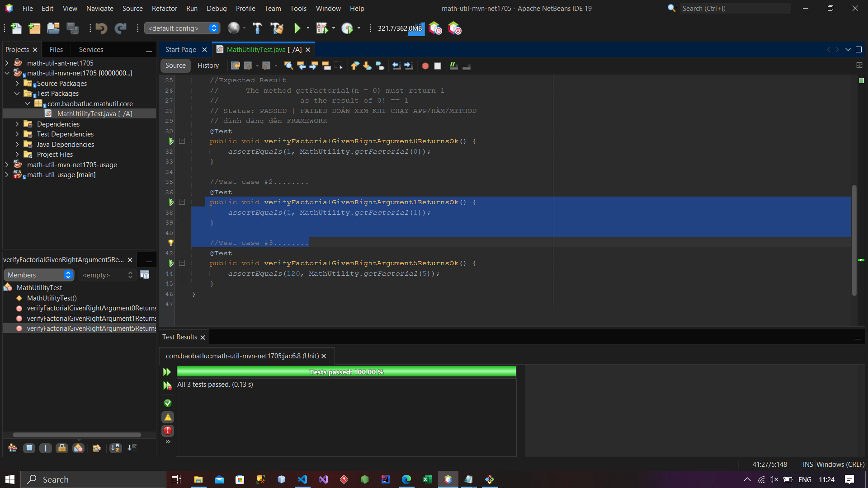Click the Profile Project clock icon
The width and height of the screenshot is (868, 488).
[x=347, y=28]
